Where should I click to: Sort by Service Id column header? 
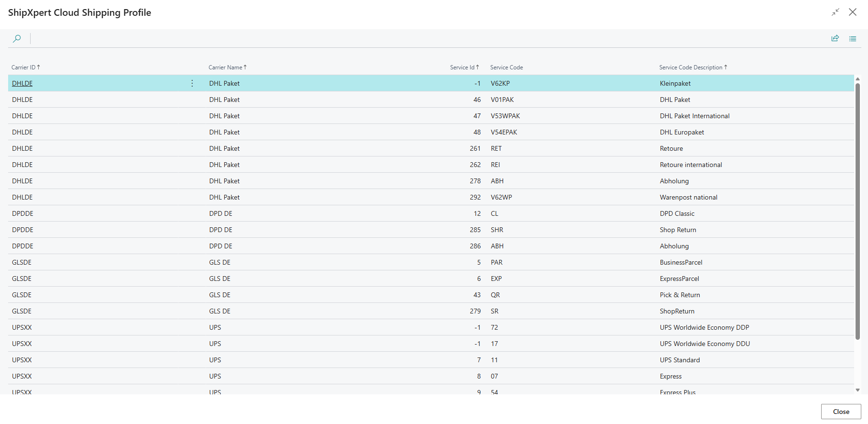click(x=464, y=67)
